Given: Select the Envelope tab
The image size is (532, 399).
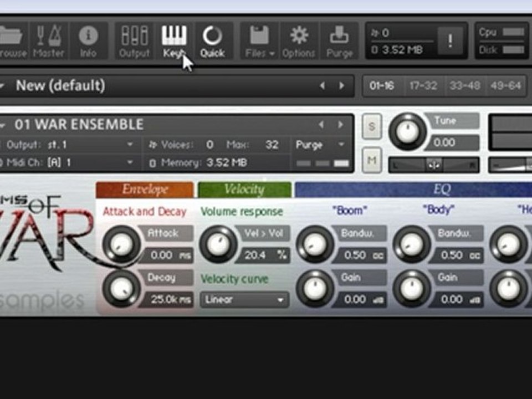Looking at the screenshot, I should tap(145, 190).
